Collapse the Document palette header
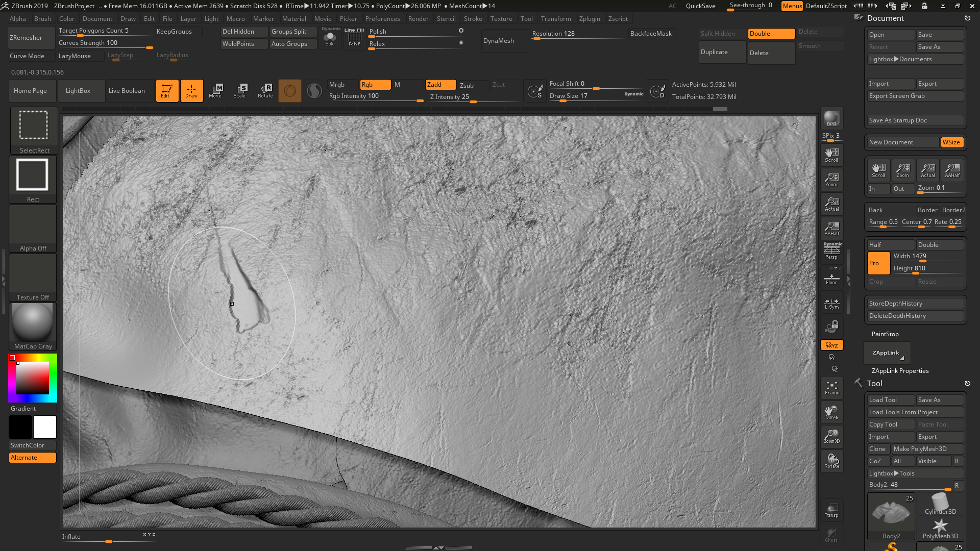The image size is (980, 551). point(886,18)
